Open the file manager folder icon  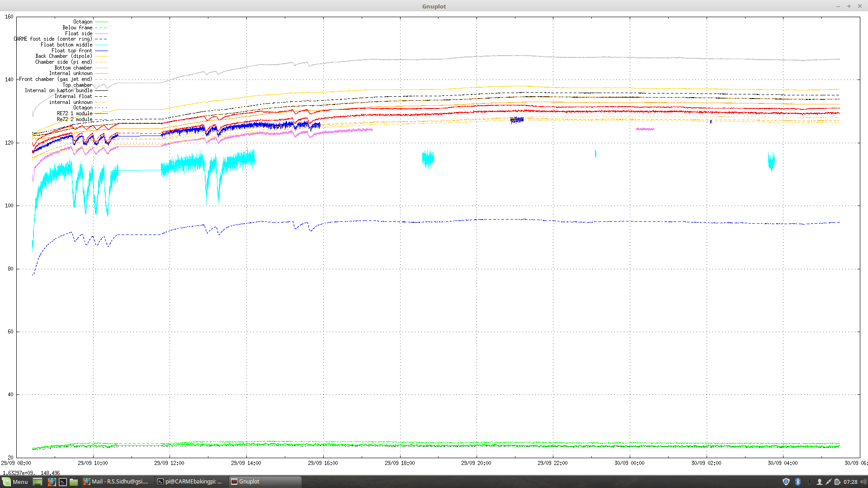(x=73, y=482)
